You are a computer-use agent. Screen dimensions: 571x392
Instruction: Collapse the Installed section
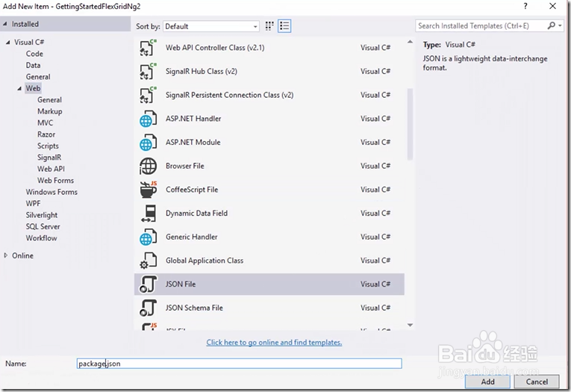pyautogui.click(x=5, y=24)
